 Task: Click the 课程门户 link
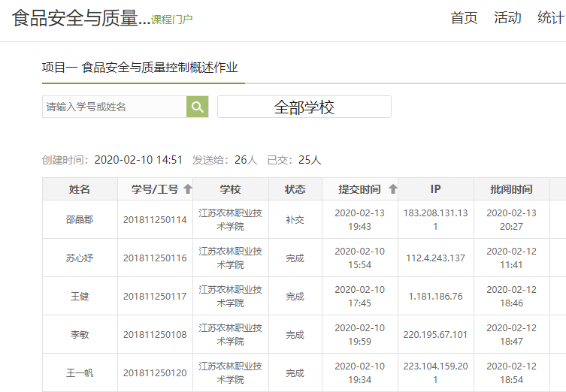coord(172,20)
